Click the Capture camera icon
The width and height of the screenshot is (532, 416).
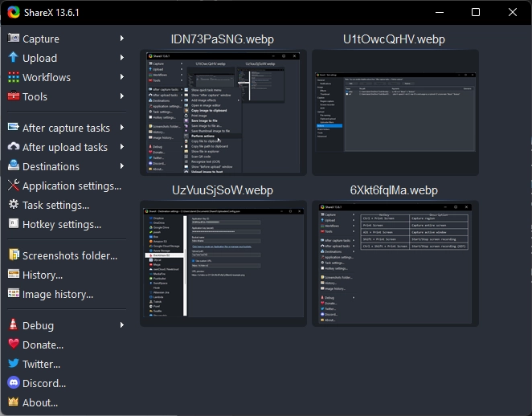click(x=13, y=38)
